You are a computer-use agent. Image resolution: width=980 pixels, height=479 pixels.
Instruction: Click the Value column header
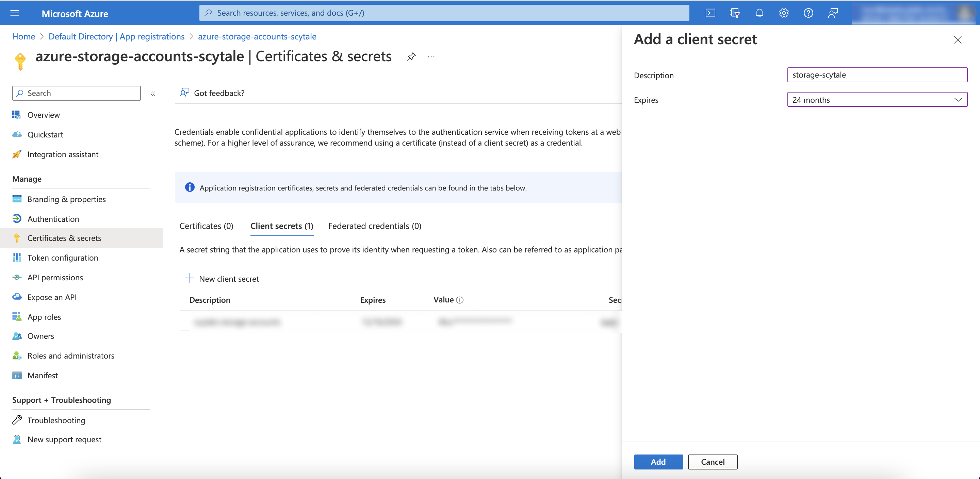(x=444, y=300)
